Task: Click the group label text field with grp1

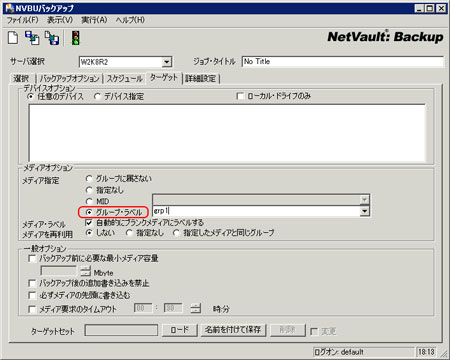Action: [x=256, y=211]
